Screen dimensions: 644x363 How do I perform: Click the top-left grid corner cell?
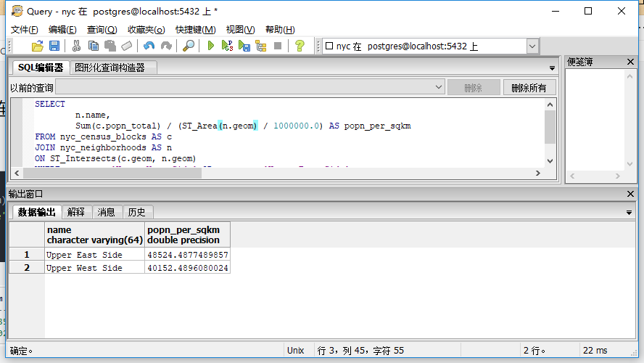tap(27, 234)
